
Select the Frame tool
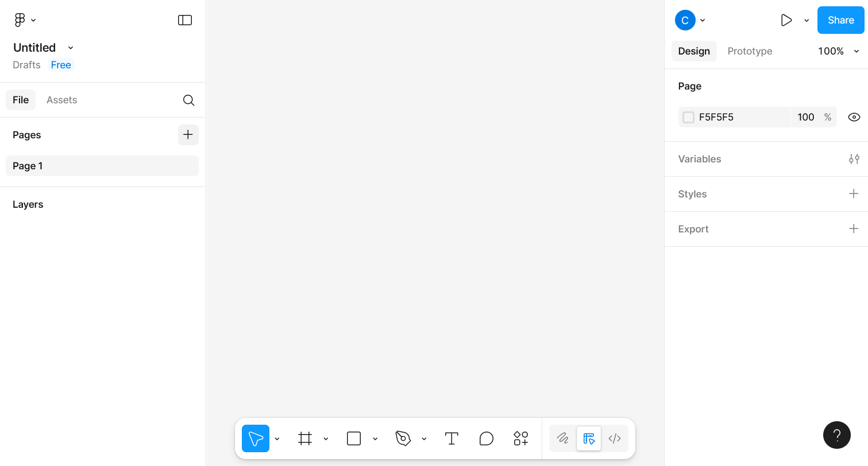pos(305,438)
